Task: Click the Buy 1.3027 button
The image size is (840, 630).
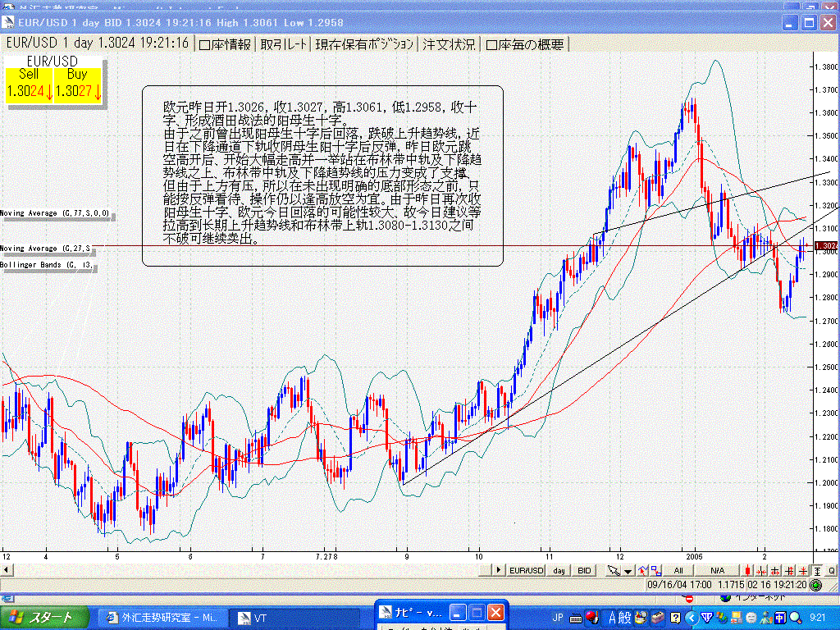Action: pyautogui.click(x=76, y=83)
